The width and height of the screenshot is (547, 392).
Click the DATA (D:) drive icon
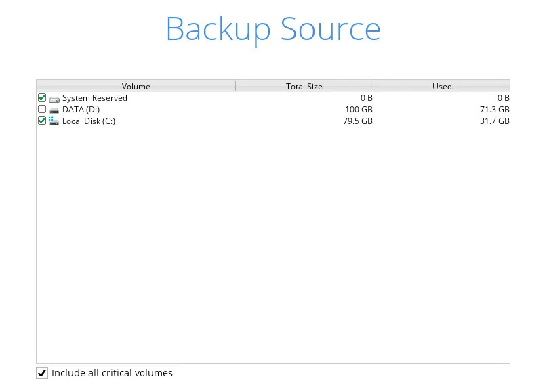(x=54, y=110)
